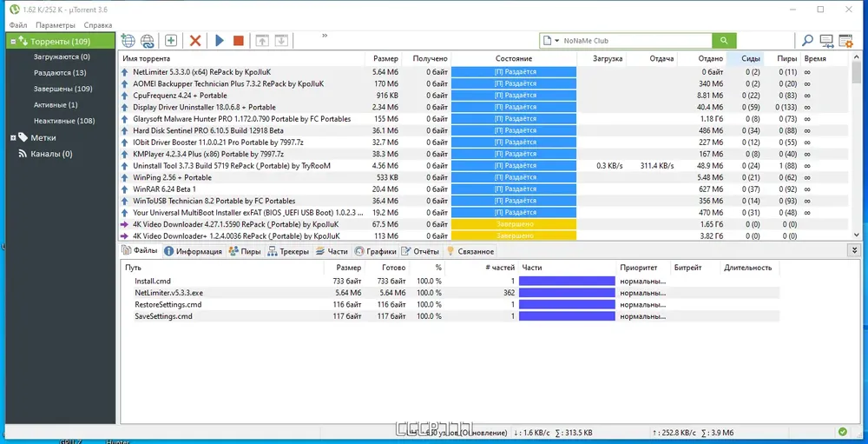Open the remote access monitor icon
This screenshot has width=868, height=444.
[x=826, y=41]
